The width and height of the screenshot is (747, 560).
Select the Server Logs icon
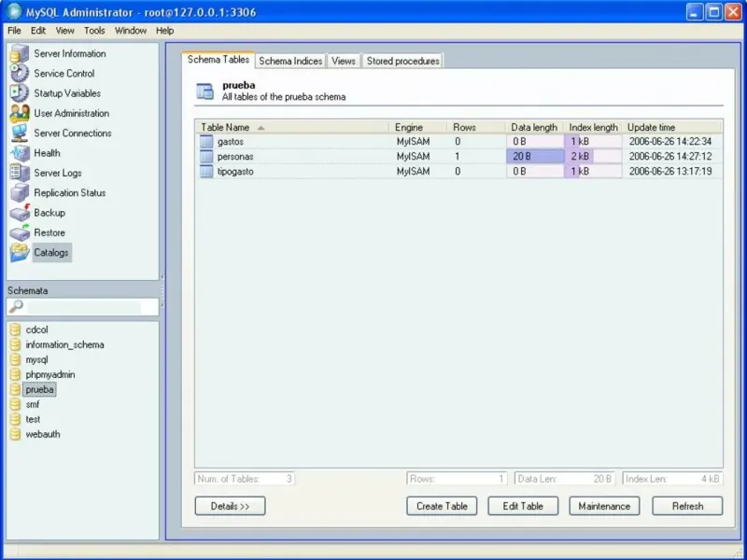pyautogui.click(x=20, y=173)
